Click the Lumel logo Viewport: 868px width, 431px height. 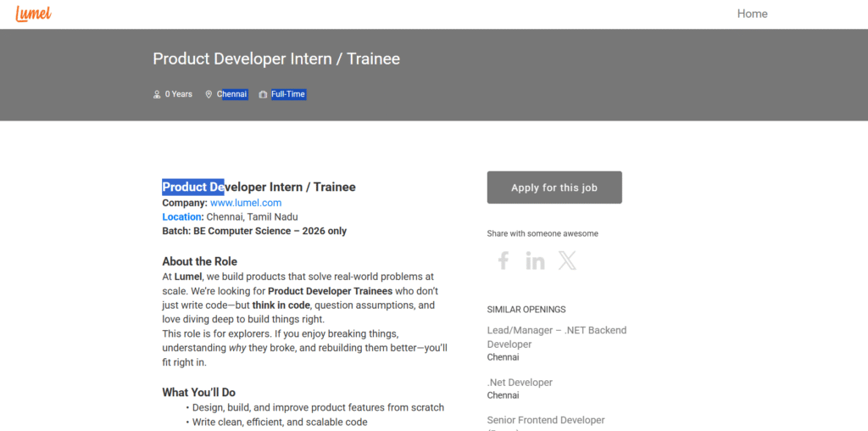[x=33, y=14]
